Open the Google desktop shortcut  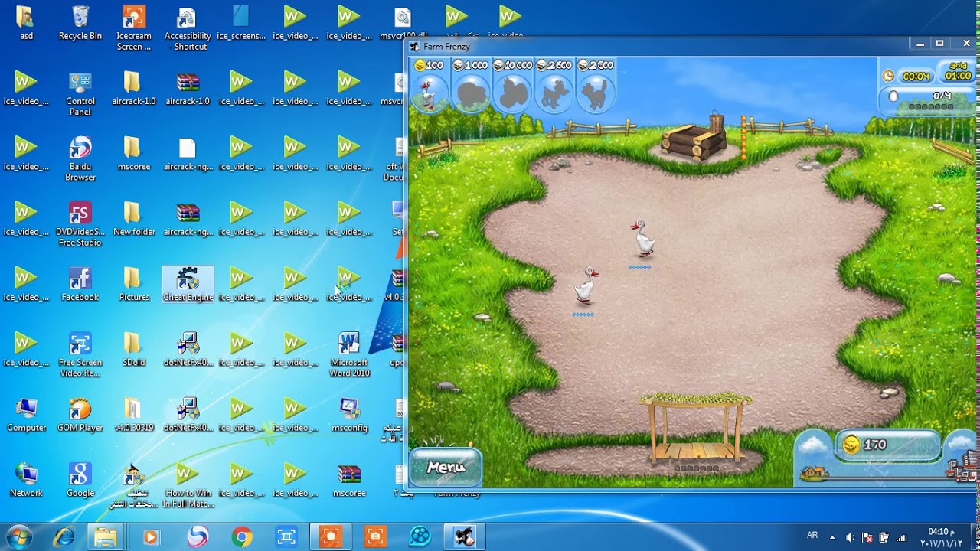tap(80, 481)
